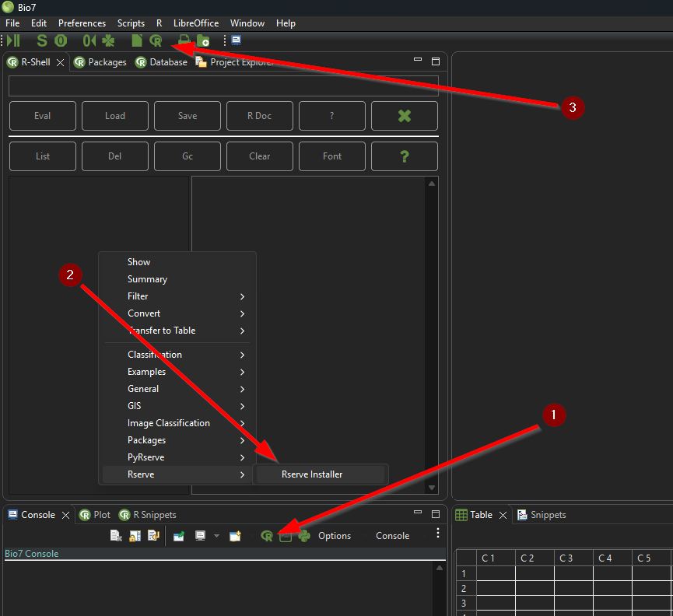Viewport: 673px width, 616px height.
Task: Start Rserve with top toolbar R icon
Action: [x=156, y=40]
